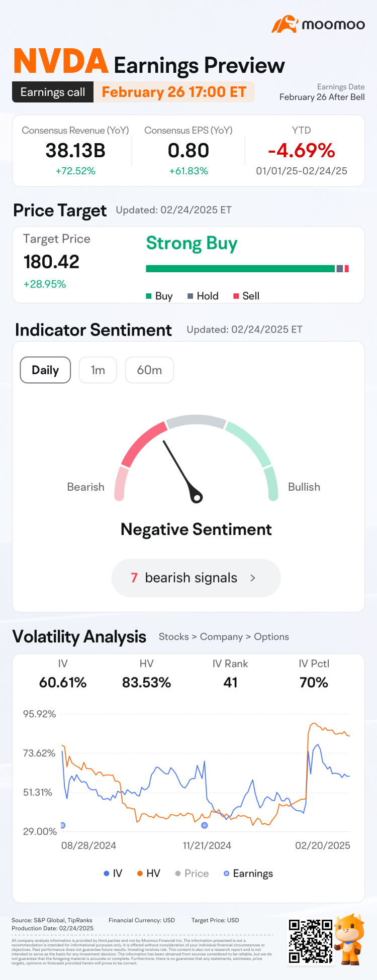Screen dimensions: 377x980
Task: Click the moomoo bull mascot
Action: (349, 938)
